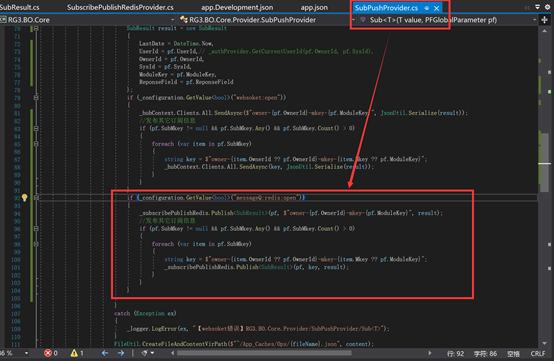Image resolution: width=554 pixels, height=361 pixels.
Task: Click the horizontal scrollbar left arrow
Action: tap(172, 353)
